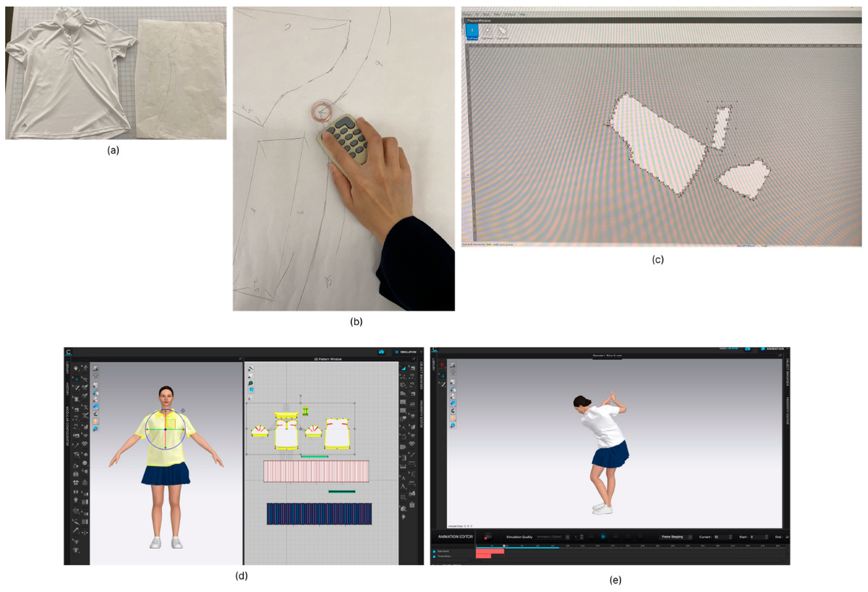The height and width of the screenshot is (592, 868).
Task: Click the CLO logo in the simulation window
Action: [x=68, y=352]
